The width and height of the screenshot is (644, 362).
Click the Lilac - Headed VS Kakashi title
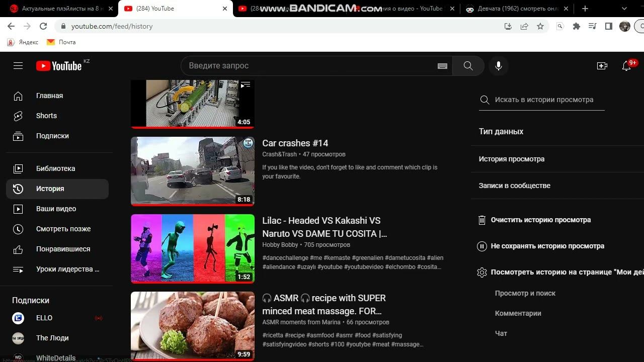[x=325, y=227]
